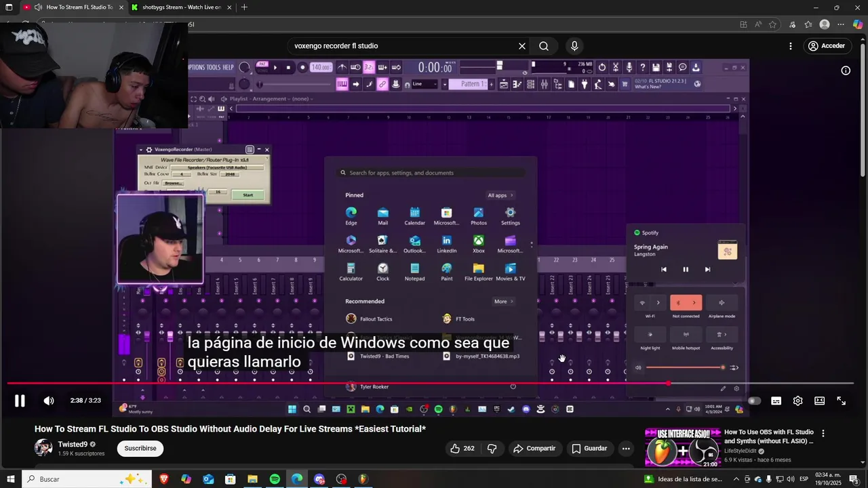Open How To Use OBS with FL Studio title
Viewport: 868px width, 488px height.
[x=769, y=436]
